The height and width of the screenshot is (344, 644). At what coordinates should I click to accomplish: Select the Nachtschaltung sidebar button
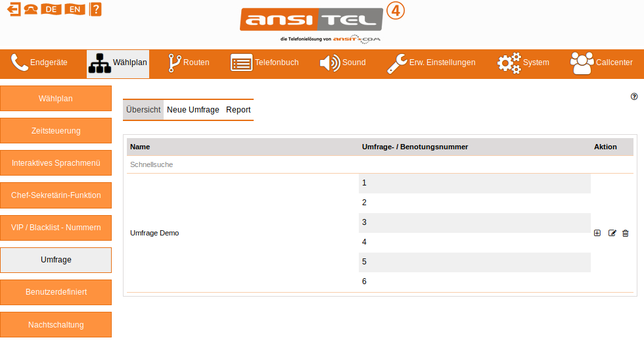56,325
